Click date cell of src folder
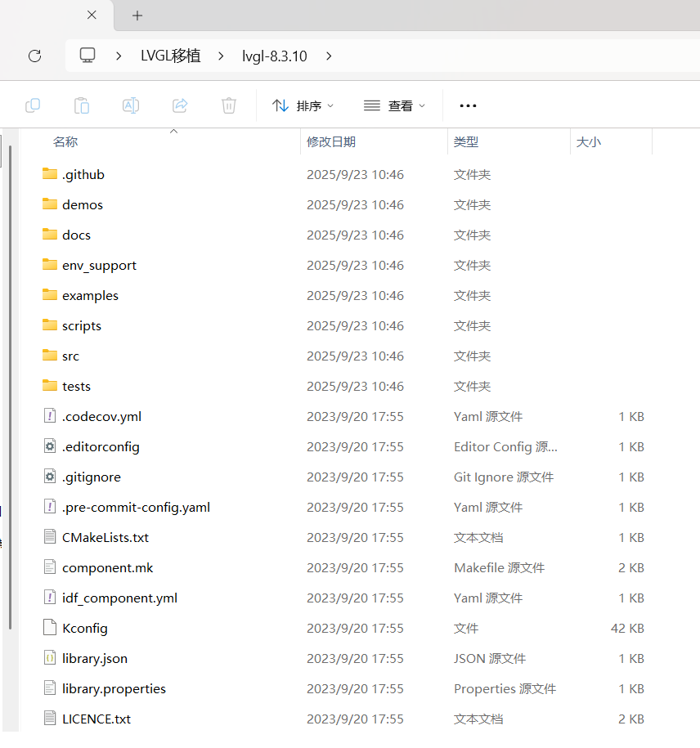Screen dimensions: 700x748 pos(355,356)
